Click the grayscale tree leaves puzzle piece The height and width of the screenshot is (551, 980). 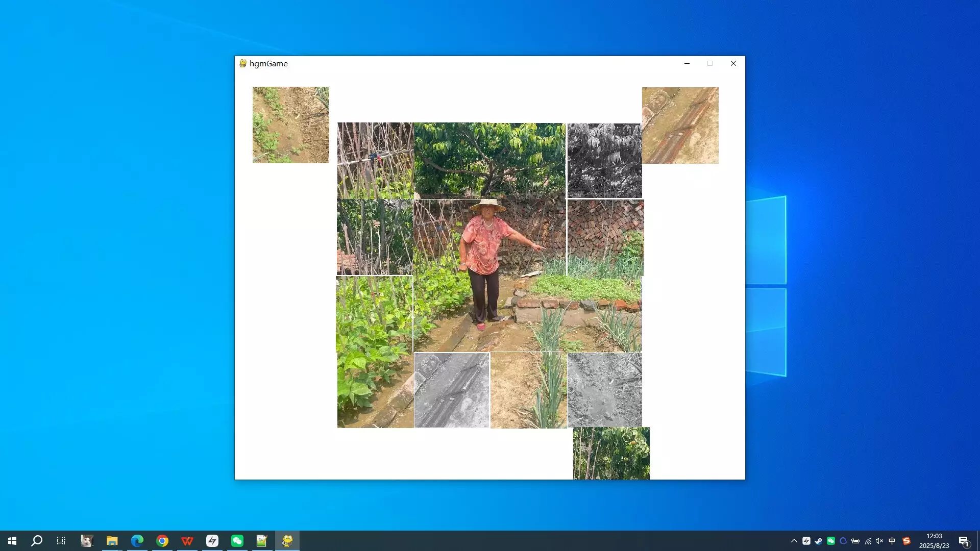(604, 160)
